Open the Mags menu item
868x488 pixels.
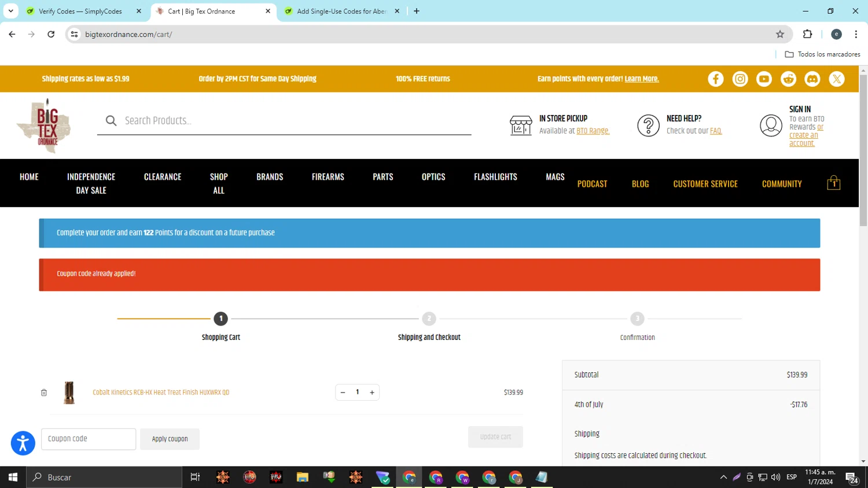coord(555,177)
